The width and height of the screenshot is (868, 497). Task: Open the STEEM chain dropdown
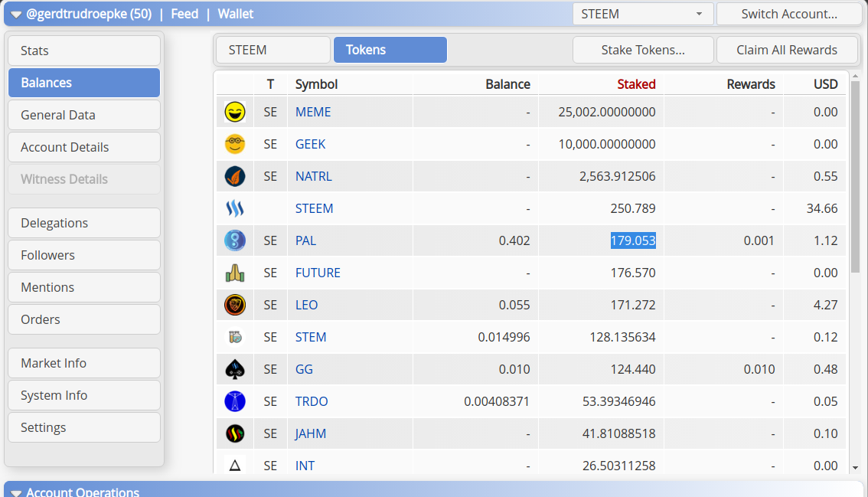pyautogui.click(x=643, y=14)
